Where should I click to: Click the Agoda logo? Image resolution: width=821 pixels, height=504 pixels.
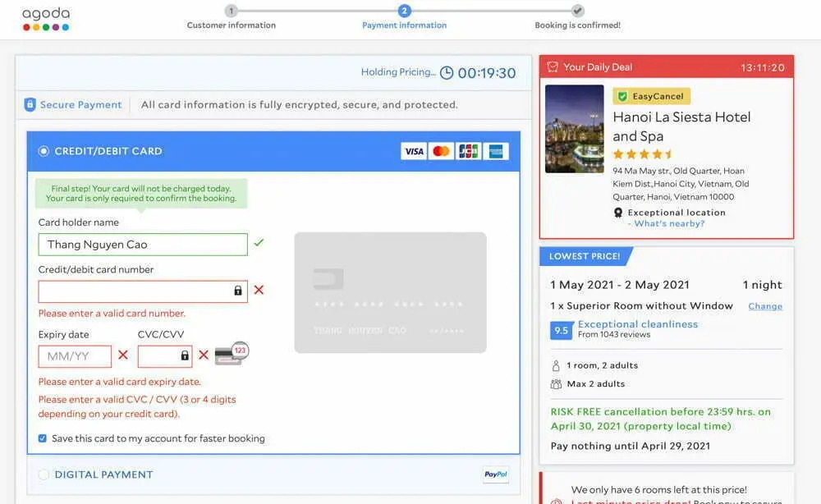coord(46,19)
